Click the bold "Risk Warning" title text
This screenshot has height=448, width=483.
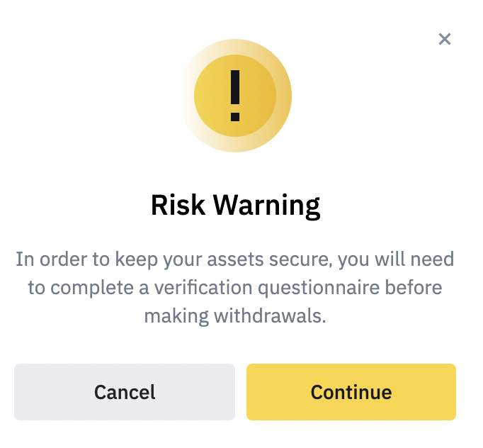point(235,206)
